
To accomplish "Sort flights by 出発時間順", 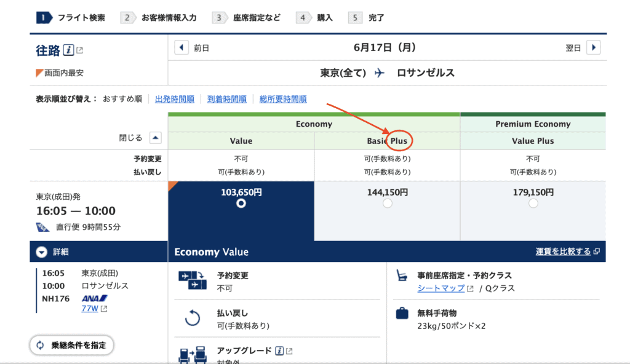I will pyautogui.click(x=175, y=99).
